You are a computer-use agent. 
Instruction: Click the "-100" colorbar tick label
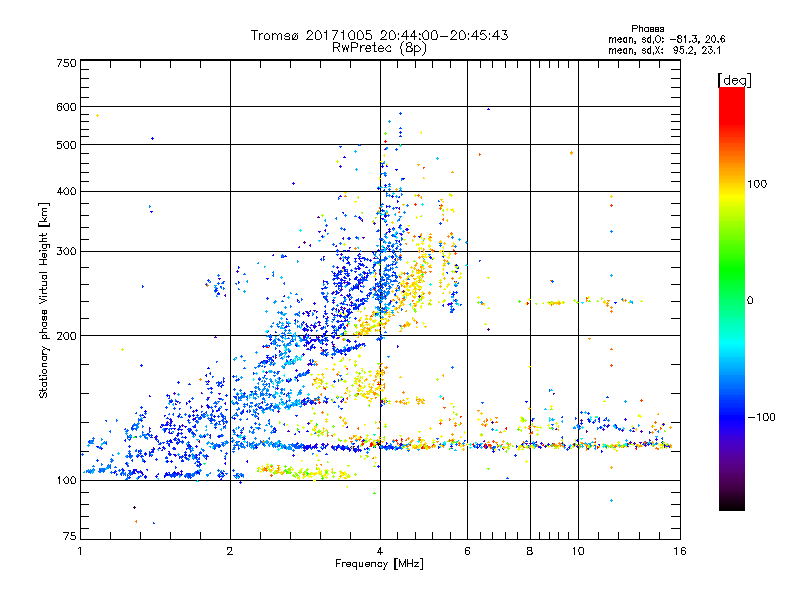click(x=761, y=417)
